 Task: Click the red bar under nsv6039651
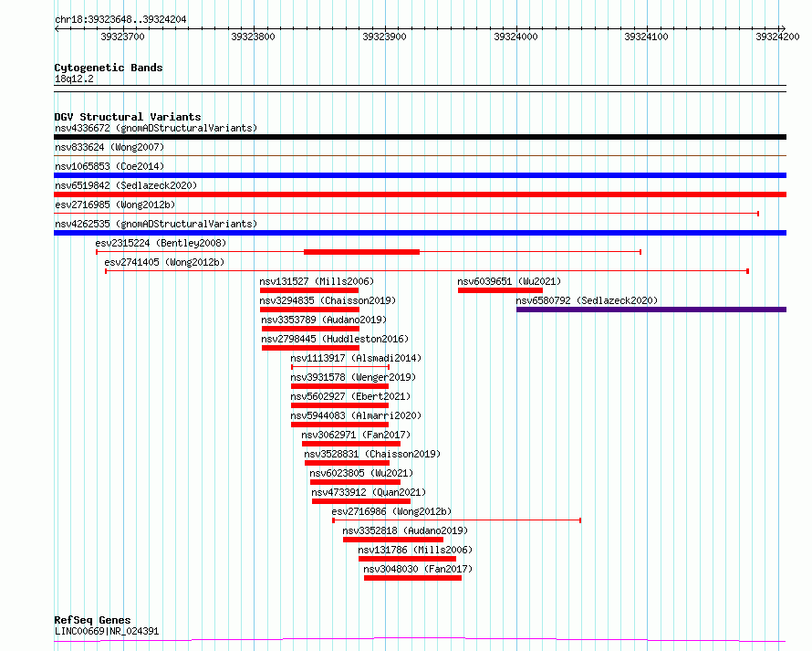pos(500,290)
